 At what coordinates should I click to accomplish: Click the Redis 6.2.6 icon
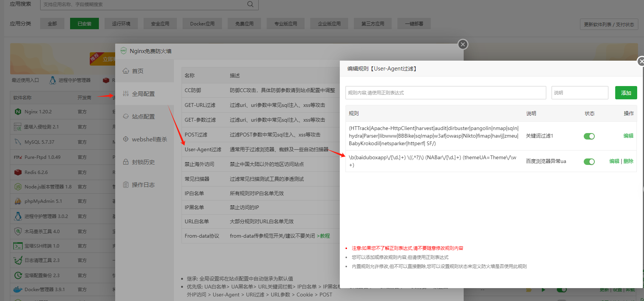[x=18, y=172]
